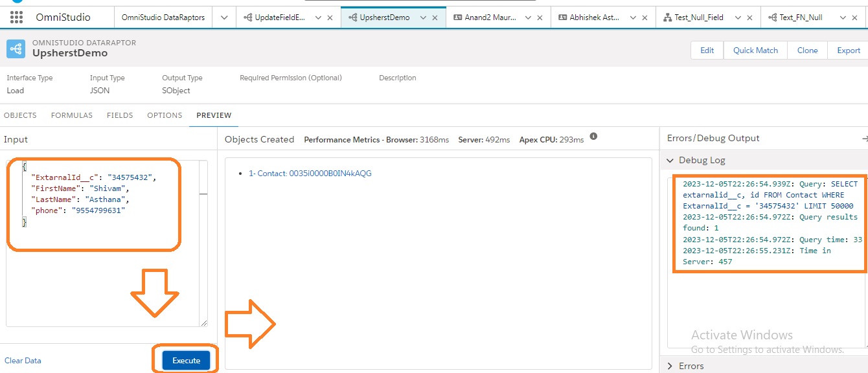The width and height of the screenshot is (868, 373).
Task: Click the Anand2 Maur... tab contact icon
Action: (457, 17)
